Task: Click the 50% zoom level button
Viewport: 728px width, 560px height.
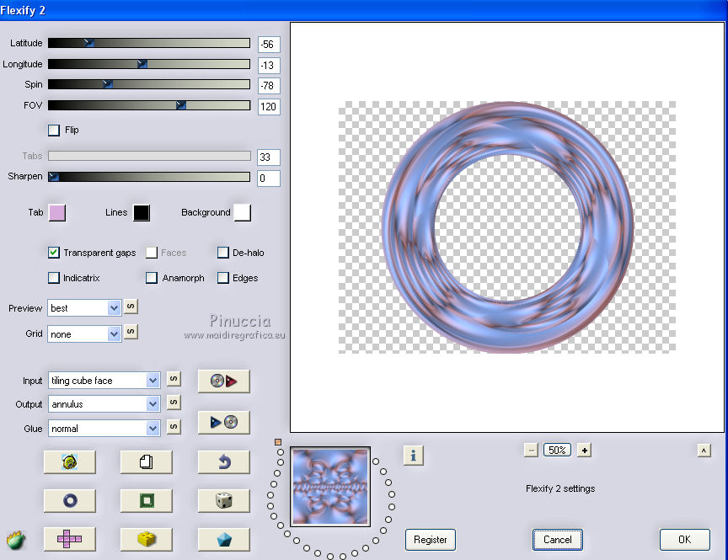Action: [557, 450]
